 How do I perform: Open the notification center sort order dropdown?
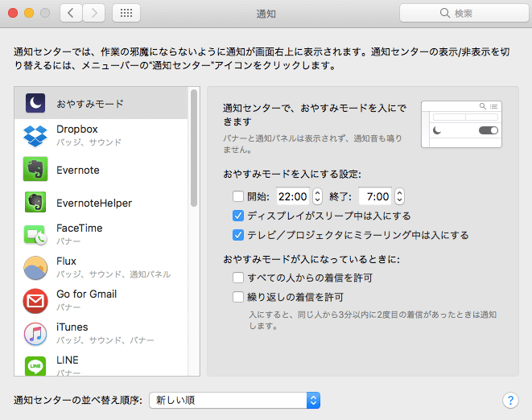coord(235,401)
